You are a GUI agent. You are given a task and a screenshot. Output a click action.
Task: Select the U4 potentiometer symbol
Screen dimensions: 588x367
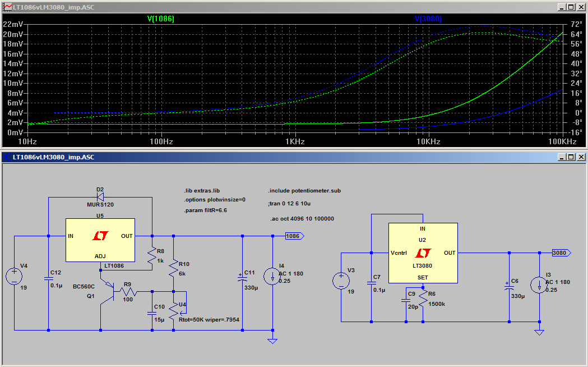(175, 311)
